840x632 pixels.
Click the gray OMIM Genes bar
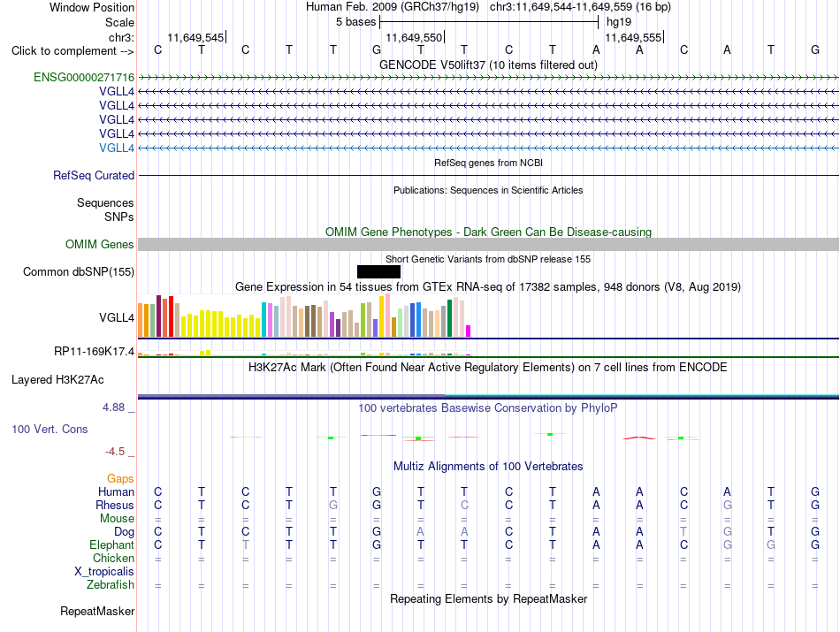point(488,244)
